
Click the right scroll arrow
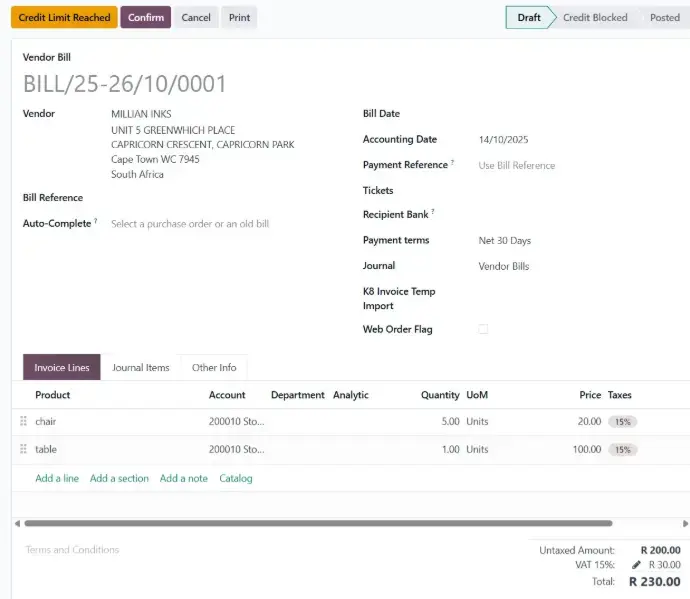click(684, 523)
